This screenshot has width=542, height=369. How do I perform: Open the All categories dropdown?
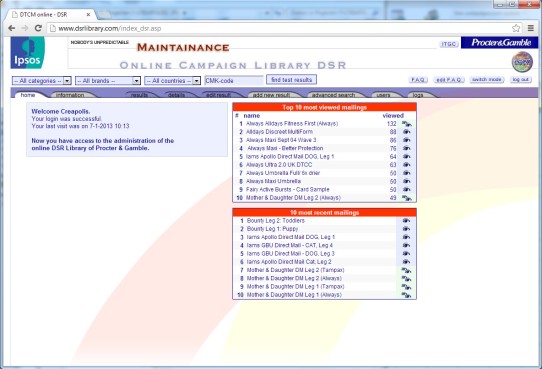point(41,81)
